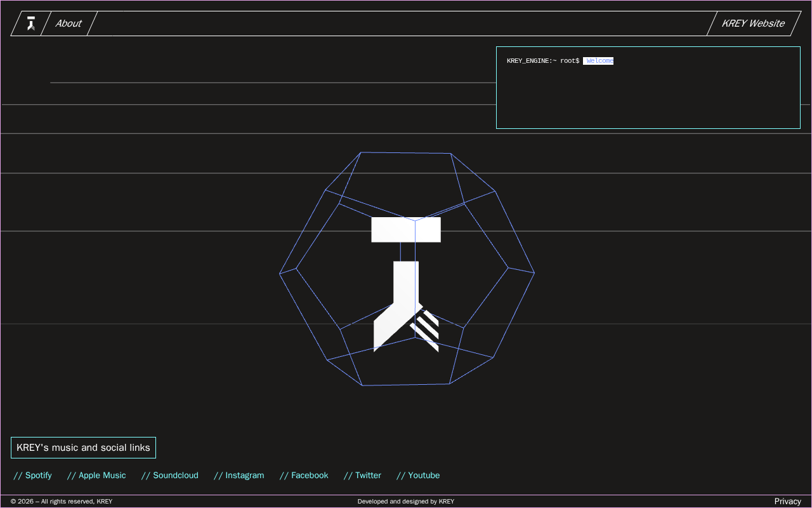This screenshot has width=812, height=508.
Task: Click the highlighted Welcome text in terminal
Action: pyautogui.click(x=599, y=61)
